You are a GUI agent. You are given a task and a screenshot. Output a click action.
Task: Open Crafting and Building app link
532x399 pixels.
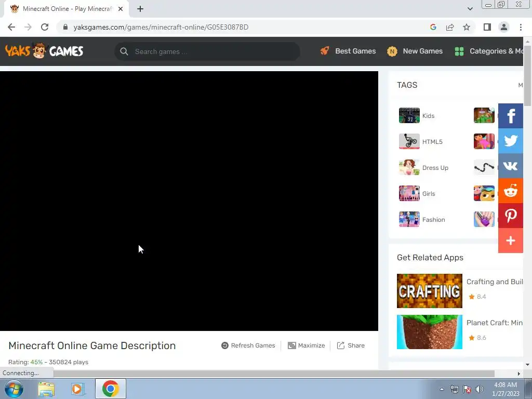[495, 282]
